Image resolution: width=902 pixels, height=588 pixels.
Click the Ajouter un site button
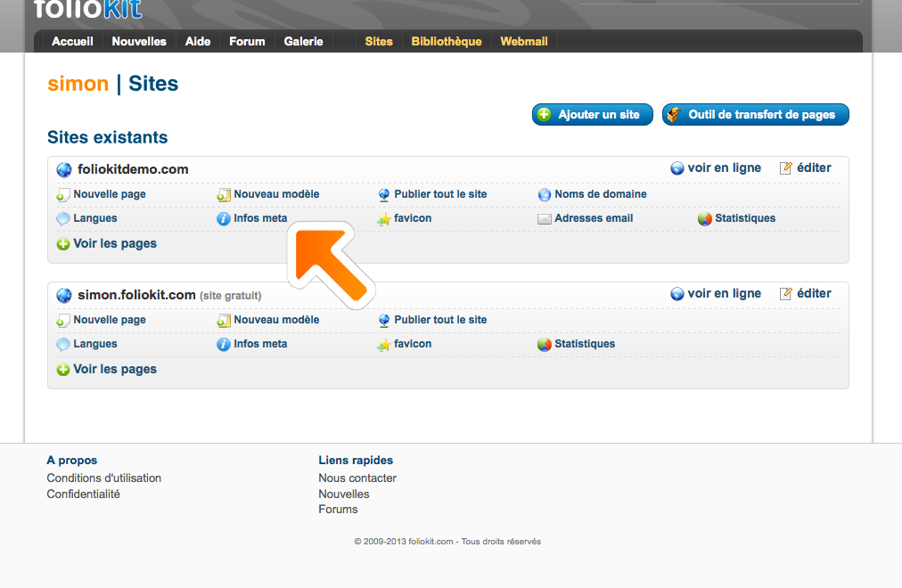click(593, 114)
